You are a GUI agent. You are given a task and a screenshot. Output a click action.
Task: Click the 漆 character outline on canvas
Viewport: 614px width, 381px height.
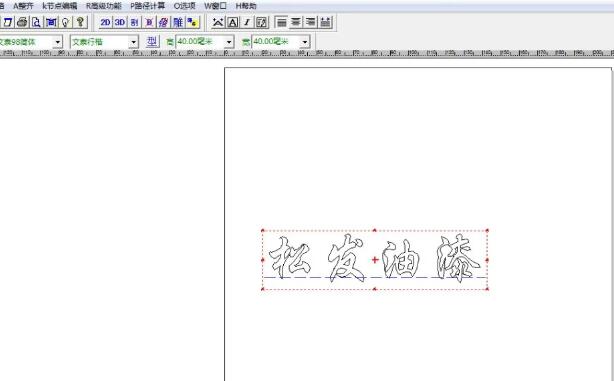tap(458, 258)
